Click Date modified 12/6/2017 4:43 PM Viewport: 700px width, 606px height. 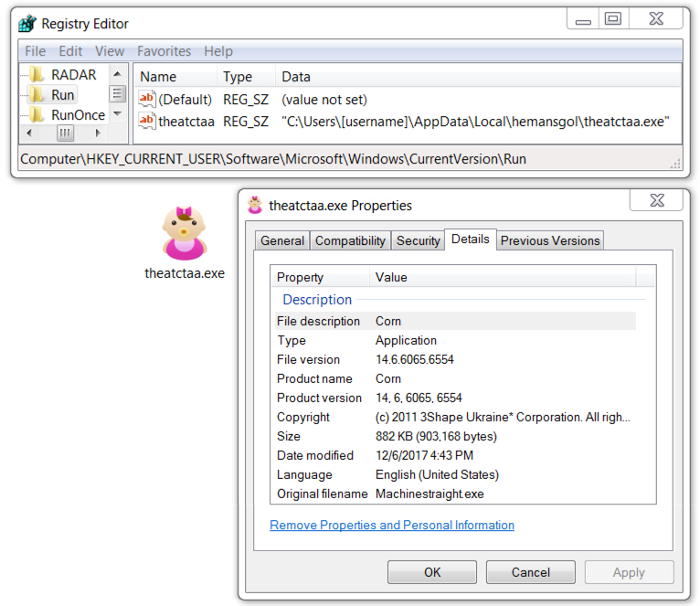[424, 455]
